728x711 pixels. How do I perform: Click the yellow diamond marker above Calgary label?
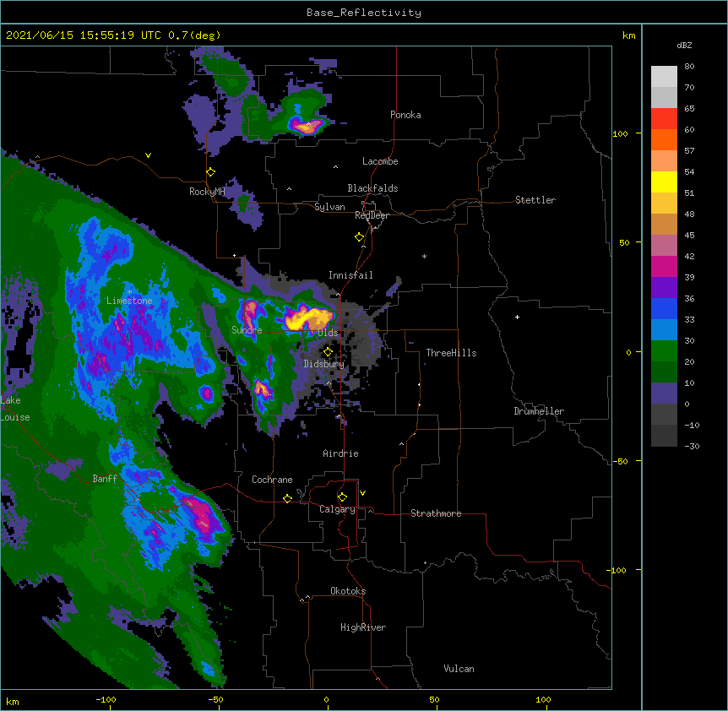click(342, 497)
